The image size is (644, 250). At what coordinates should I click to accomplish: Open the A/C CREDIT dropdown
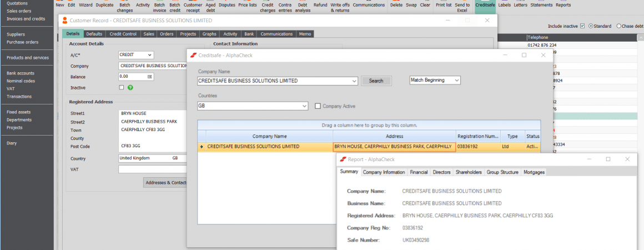[150, 54]
